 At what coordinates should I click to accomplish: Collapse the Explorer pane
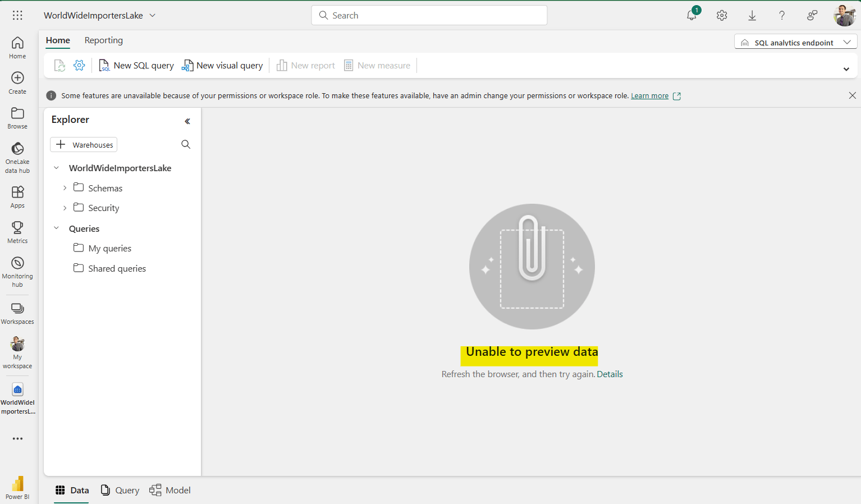click(187, 121)
